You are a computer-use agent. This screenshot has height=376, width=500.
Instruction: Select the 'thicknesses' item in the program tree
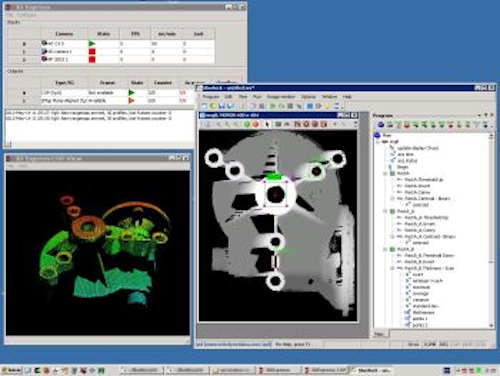[x=423, y=312]
